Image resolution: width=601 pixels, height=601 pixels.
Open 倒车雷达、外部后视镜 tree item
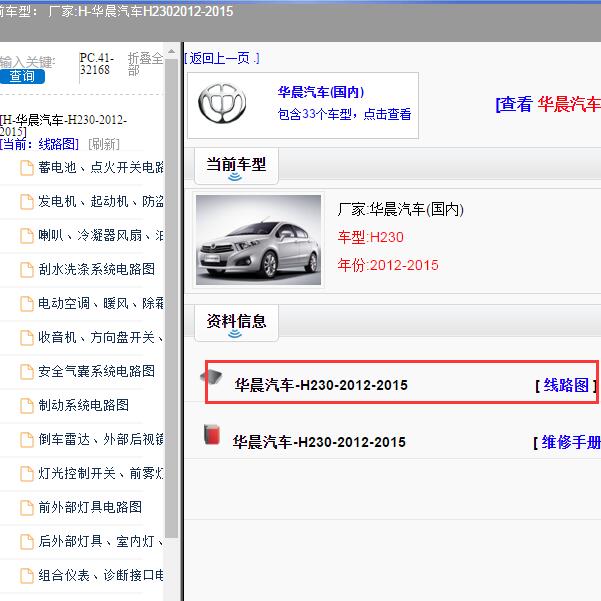tap(101, 439)
